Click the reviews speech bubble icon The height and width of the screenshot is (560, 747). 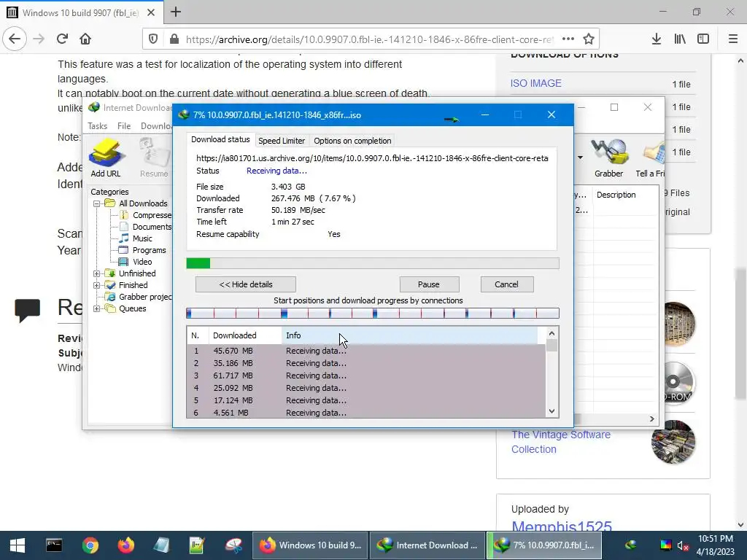(x=27, y=310)
